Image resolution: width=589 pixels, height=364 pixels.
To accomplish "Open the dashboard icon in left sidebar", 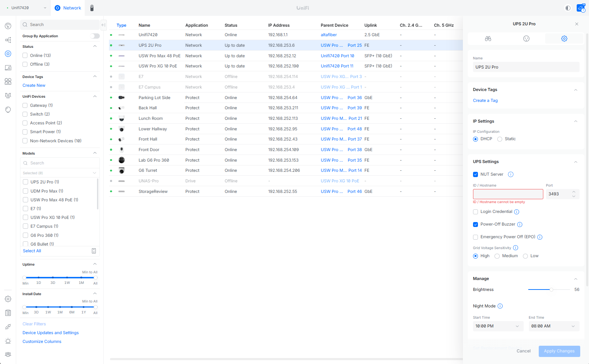I will (x=8, y=26).
